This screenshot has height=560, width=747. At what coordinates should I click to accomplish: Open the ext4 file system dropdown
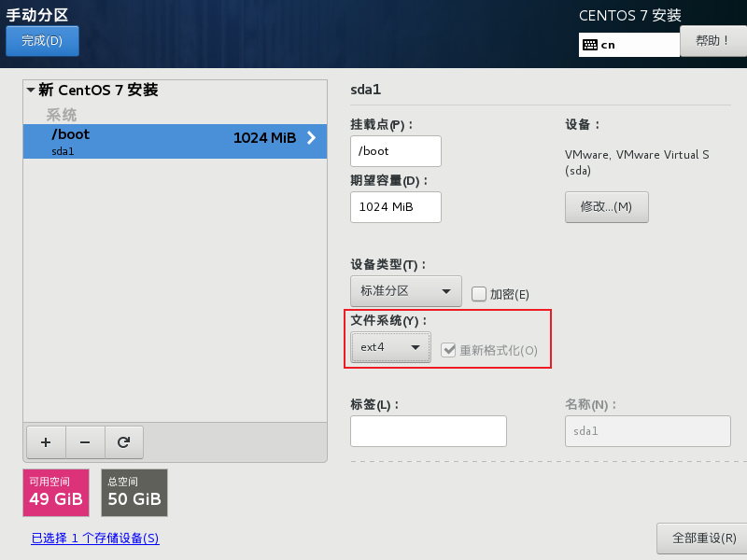click(x=389, y=346)
